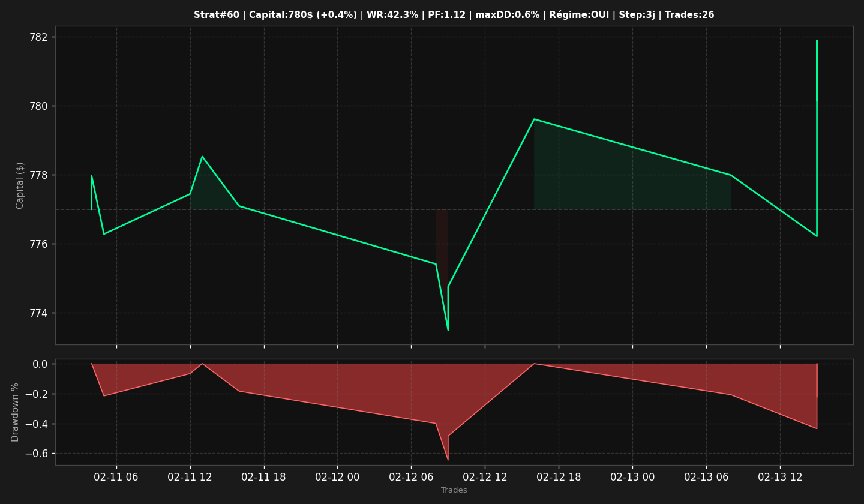864x504 pixels.
Task: Select the 776 capital axis tick label
Action: [x=37, y=244]
